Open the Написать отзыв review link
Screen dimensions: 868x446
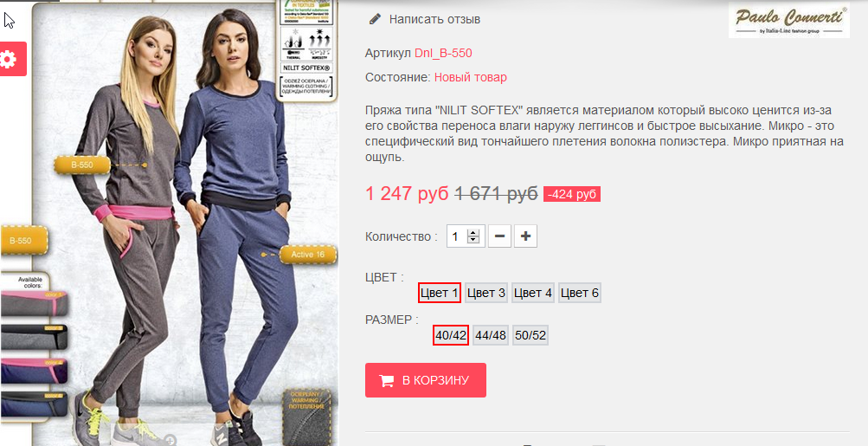(x=434, y=19)
